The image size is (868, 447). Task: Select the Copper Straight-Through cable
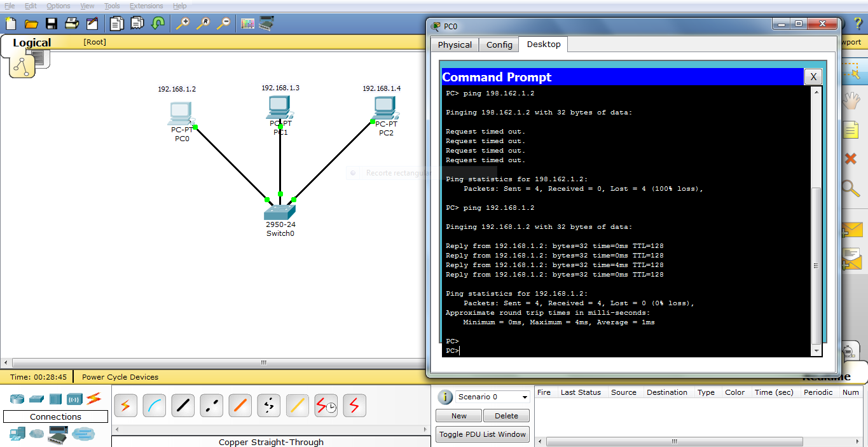183,405
